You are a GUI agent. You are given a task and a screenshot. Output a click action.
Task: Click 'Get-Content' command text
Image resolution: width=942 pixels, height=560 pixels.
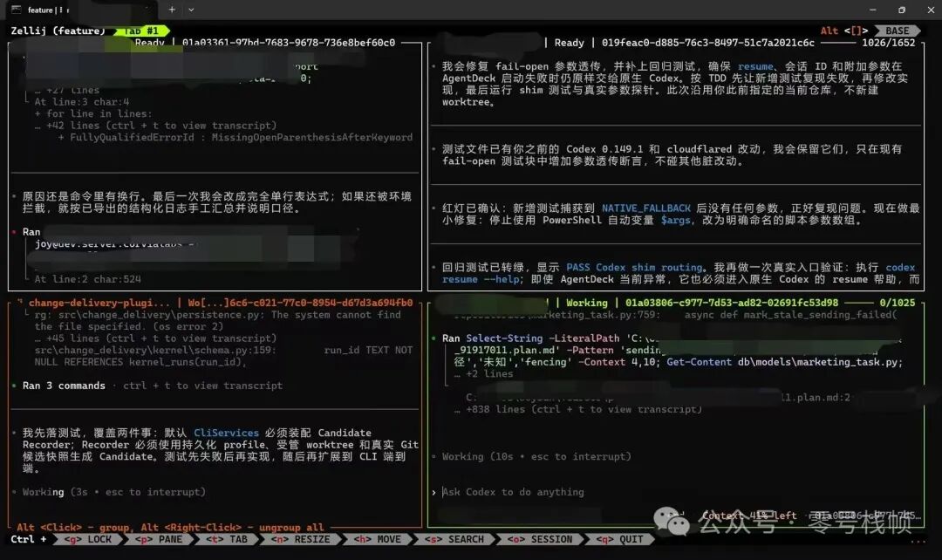point(699,362)
